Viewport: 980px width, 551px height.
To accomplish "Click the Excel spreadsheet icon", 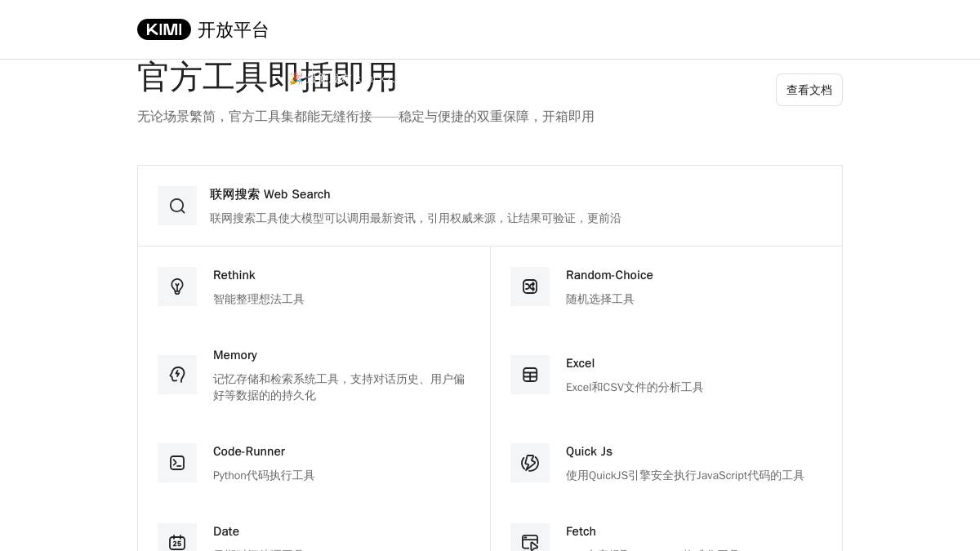I will coord(530,375).
